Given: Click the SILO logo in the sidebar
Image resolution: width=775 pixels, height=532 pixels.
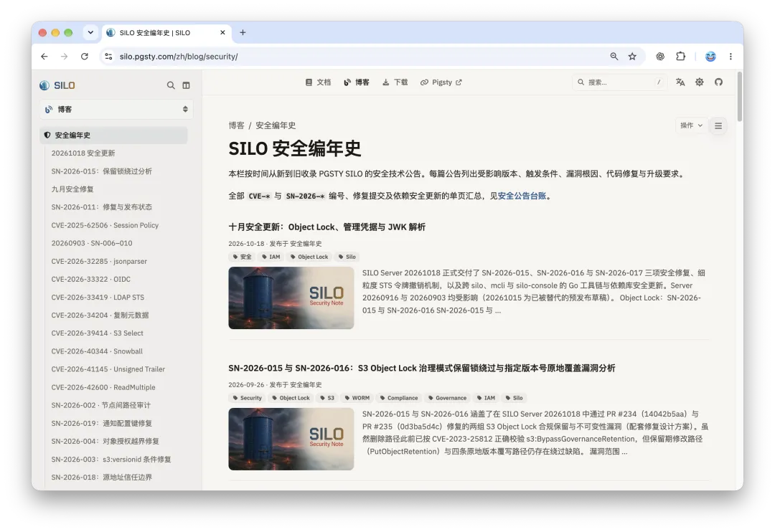Looking at the screenshot, I should click(57, 85).
